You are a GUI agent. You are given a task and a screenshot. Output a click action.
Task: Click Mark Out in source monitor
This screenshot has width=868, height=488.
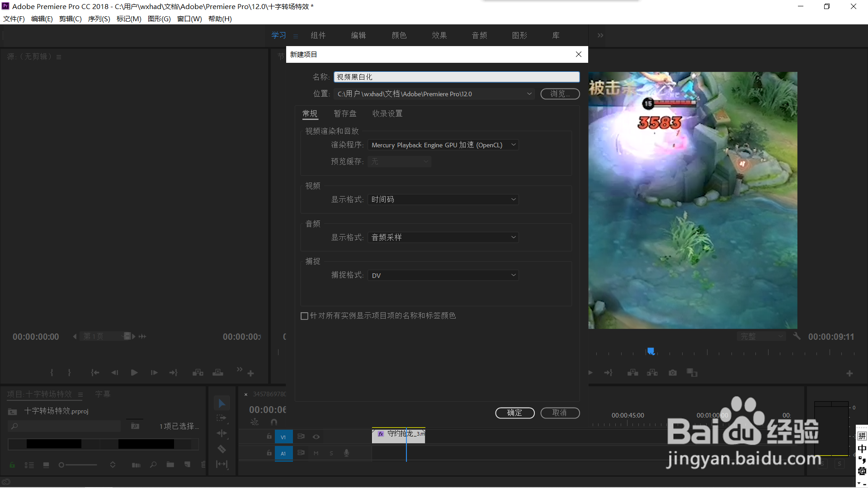coord(69,373)
